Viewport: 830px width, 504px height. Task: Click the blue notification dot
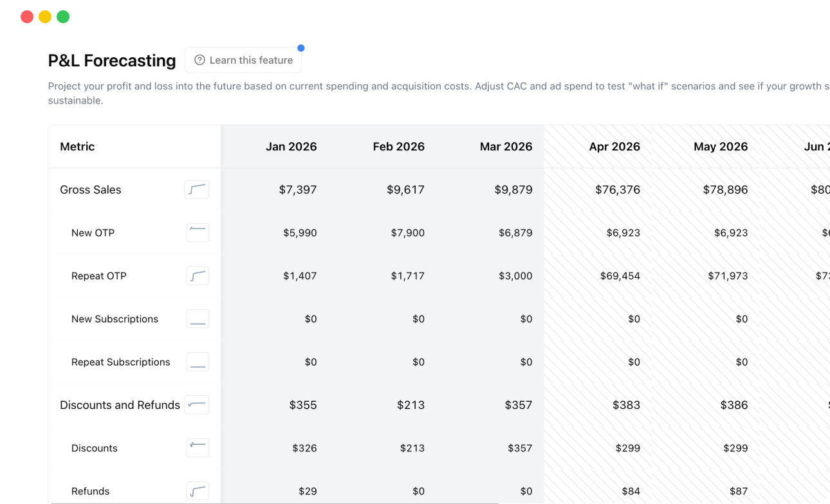point(301,47)
